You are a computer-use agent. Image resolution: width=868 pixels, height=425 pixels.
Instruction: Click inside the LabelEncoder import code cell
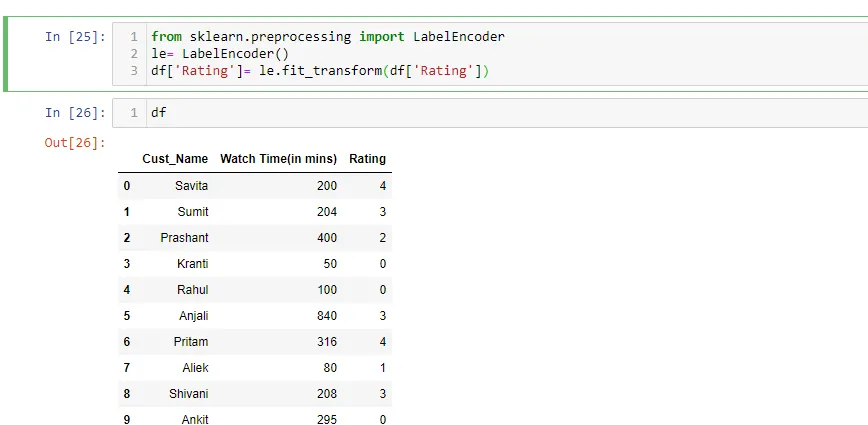coord(490,54)
